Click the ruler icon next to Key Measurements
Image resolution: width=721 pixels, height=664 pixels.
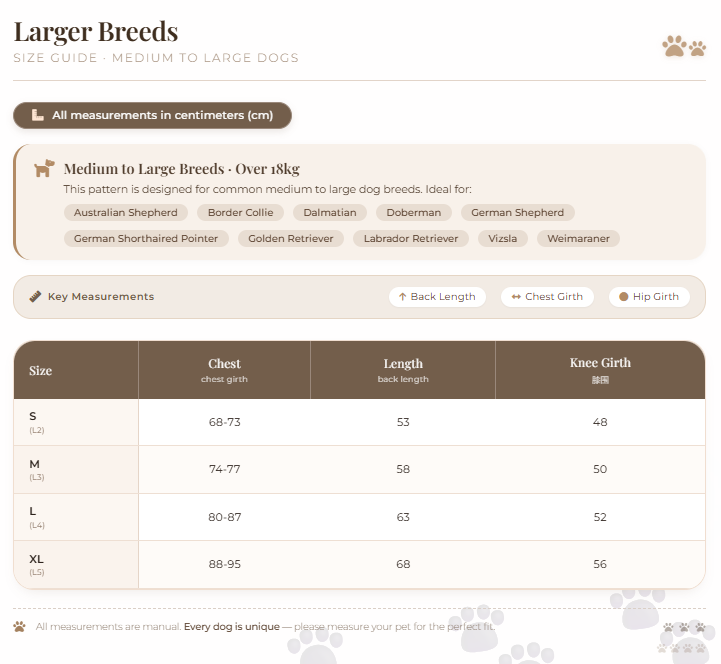[x=35, y=297]
